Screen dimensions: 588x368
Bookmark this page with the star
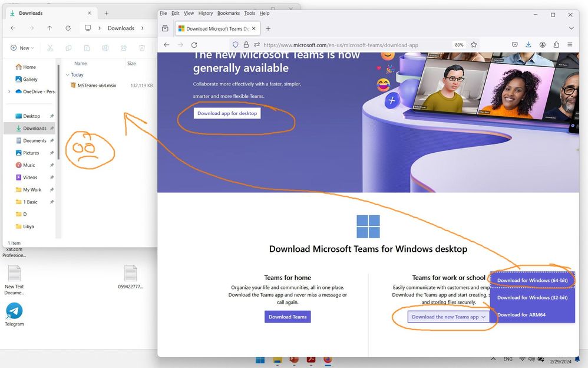coord(474,45)
